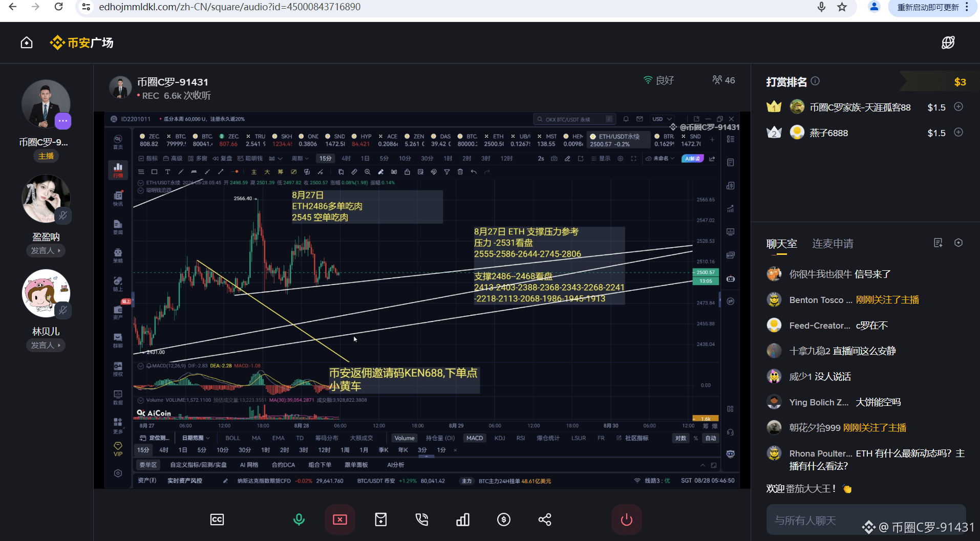The image size is (980, 541).
Task: Reload the browser page
Action: click(59, 7)
